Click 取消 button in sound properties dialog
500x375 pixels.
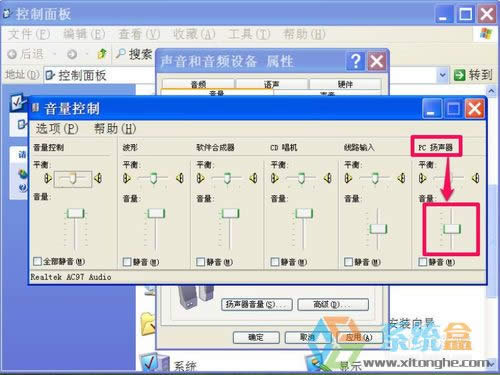point(307,337)
